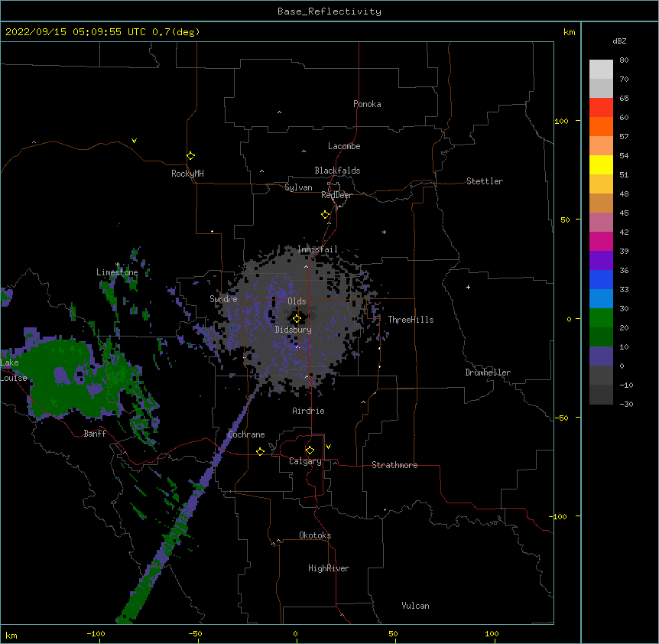Click the yellow diamond marker above Calgary label
The image size is (659, 644).
tap(310, 450)
